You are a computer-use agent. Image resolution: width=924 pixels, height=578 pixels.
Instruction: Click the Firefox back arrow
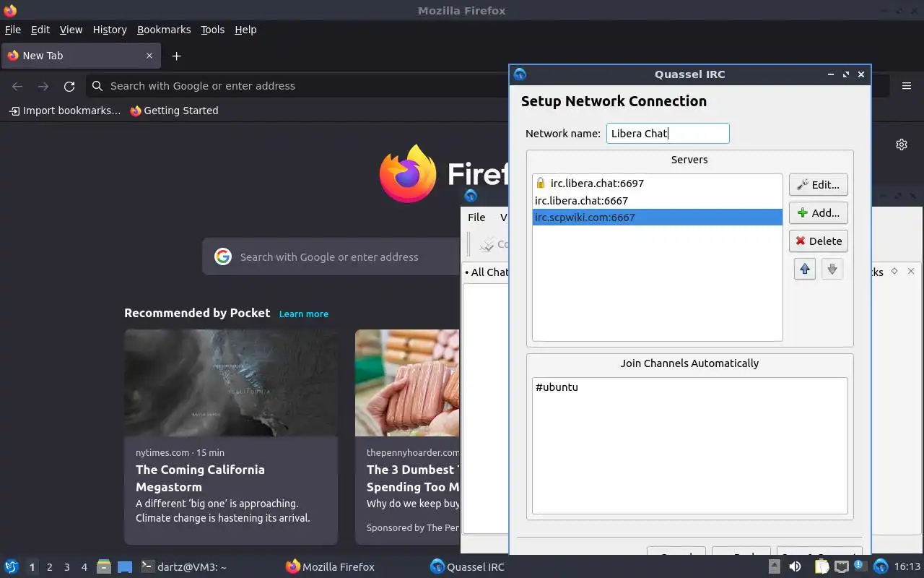pyautogui.click(x=17, y=86)
